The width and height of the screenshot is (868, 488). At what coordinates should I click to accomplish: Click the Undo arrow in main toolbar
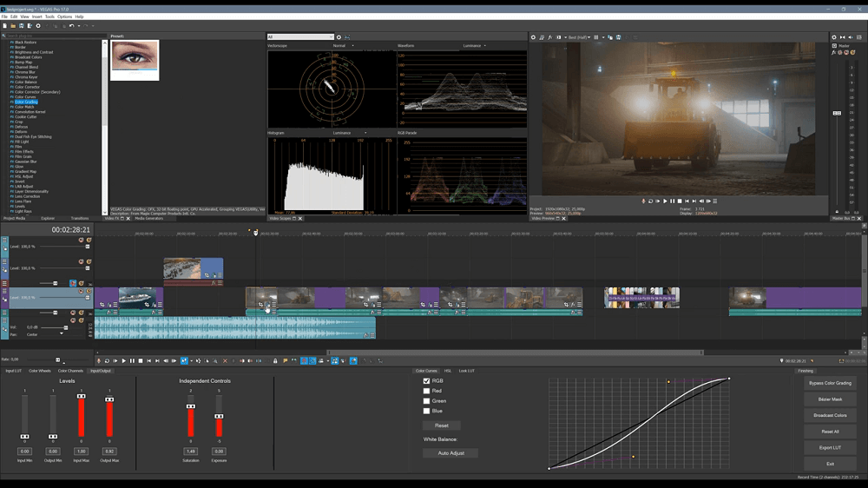[x=71, y=25]
